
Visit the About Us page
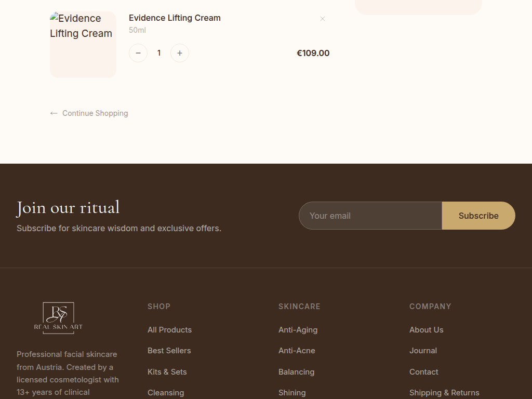[426, 330]
